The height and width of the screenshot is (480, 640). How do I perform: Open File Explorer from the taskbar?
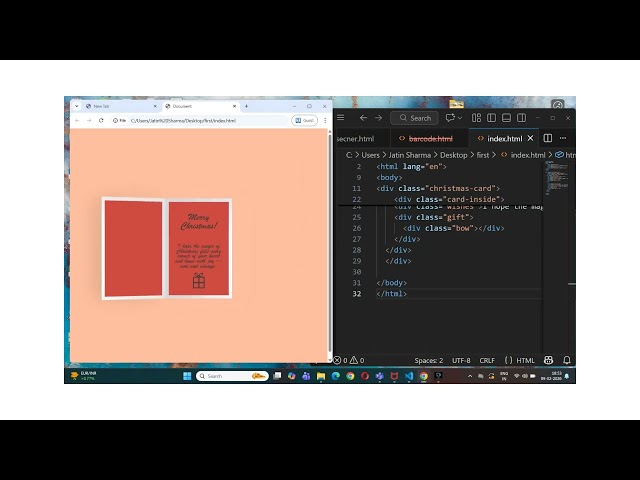(321, 376)
